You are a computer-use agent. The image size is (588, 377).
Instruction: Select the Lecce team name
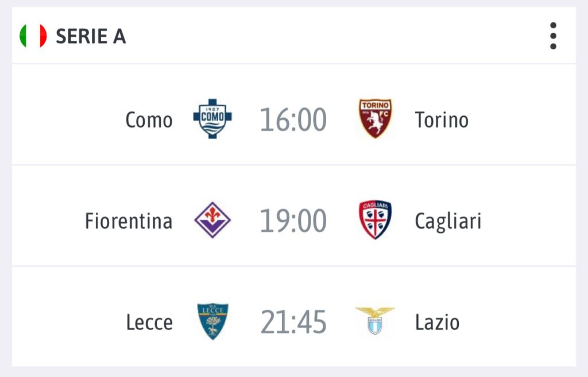pos(149,322)
